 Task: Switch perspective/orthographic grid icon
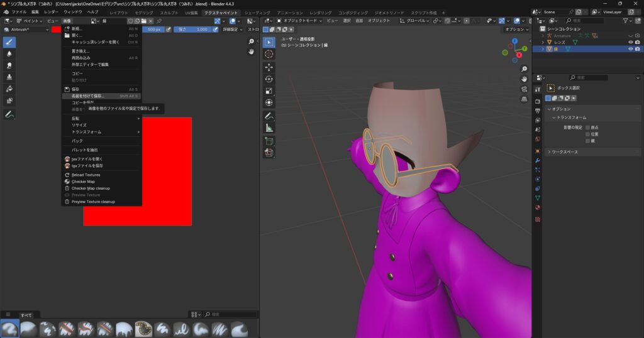524,99
